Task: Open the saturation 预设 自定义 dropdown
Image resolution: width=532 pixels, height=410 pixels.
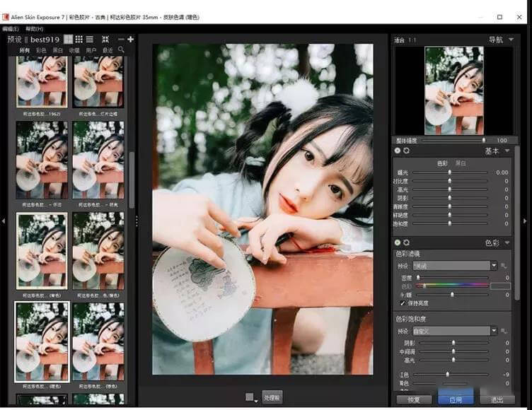Action: pyautogui.click(x=455, y=331)
